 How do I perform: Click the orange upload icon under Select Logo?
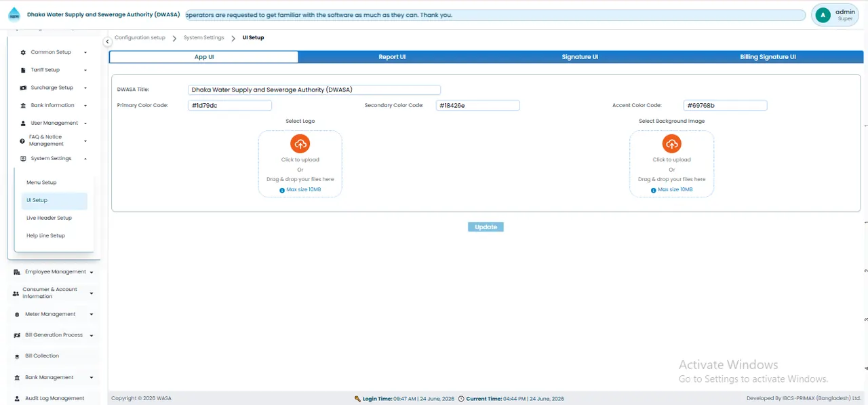click(x=300, y=144)
